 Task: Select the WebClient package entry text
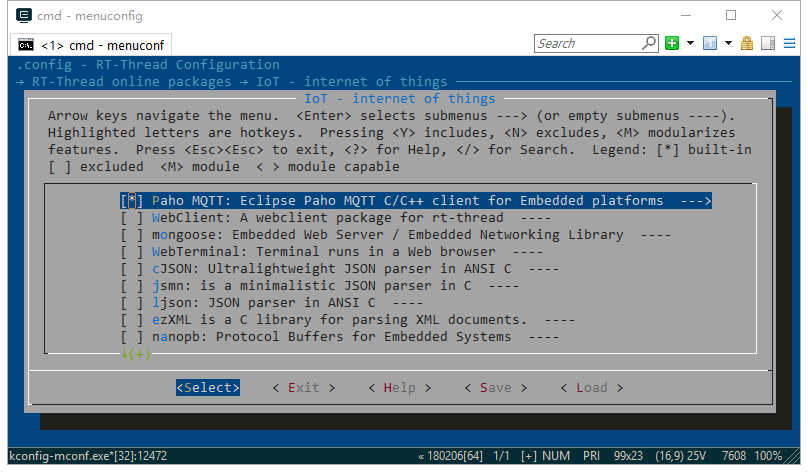coord(327,217)
